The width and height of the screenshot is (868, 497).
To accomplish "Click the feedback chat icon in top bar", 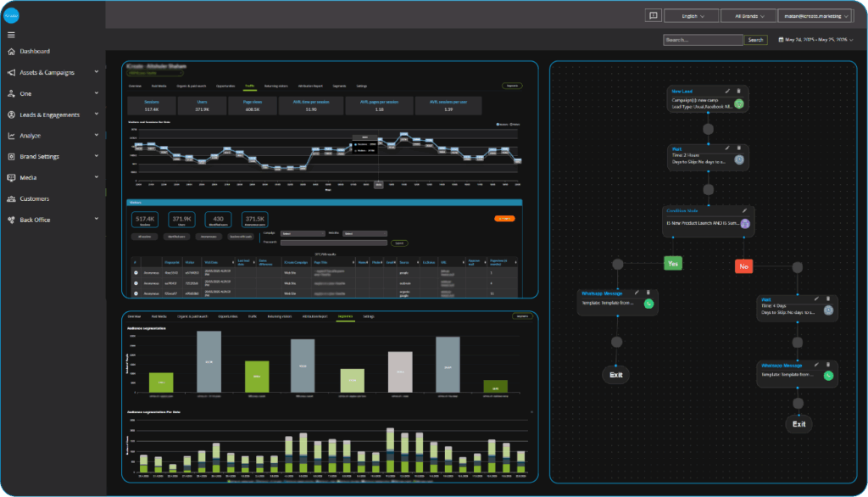I will tap(652, 15).
